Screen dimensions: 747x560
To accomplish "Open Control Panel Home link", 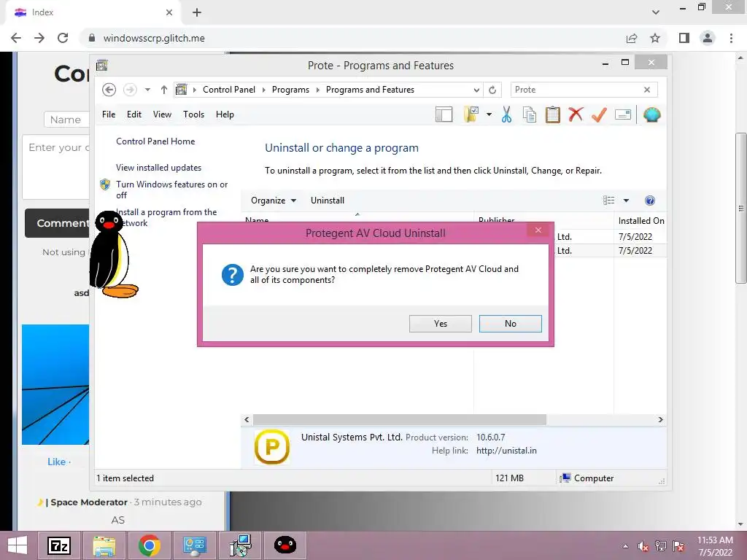I will coord(155,141).
